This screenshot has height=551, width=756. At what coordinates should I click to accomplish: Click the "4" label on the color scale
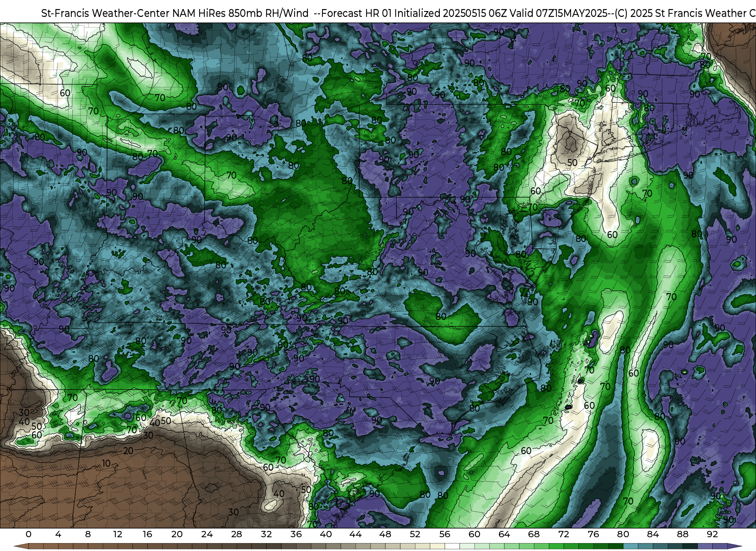pos(58,534)
